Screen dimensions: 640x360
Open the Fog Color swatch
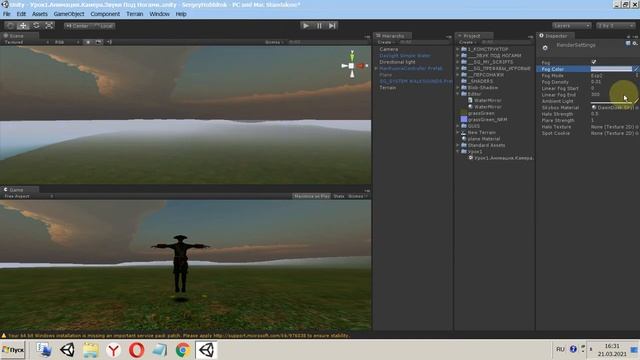tap(611, 69)
